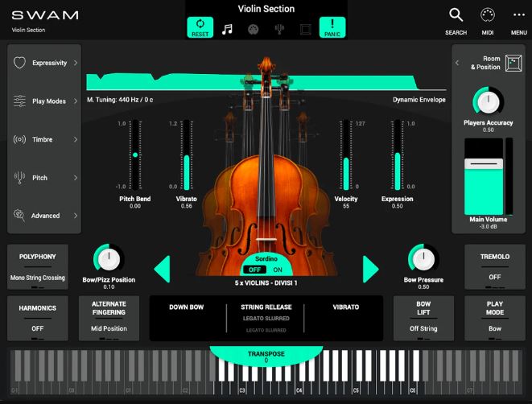The image size is (532, 404).
Task: Click the Pitch tuning fork icon
Action: point(19,177)
